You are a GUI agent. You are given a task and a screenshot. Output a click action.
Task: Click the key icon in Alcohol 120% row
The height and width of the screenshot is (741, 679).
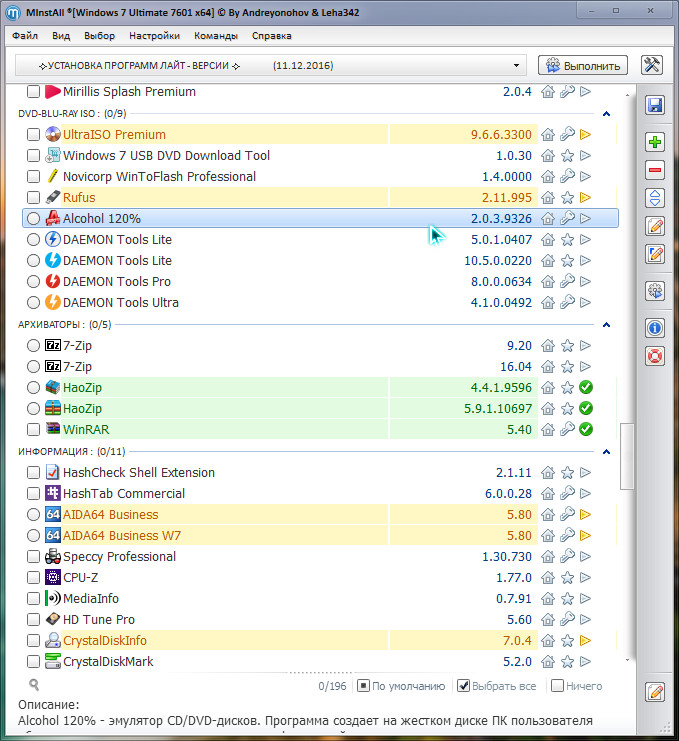(567, 218)
